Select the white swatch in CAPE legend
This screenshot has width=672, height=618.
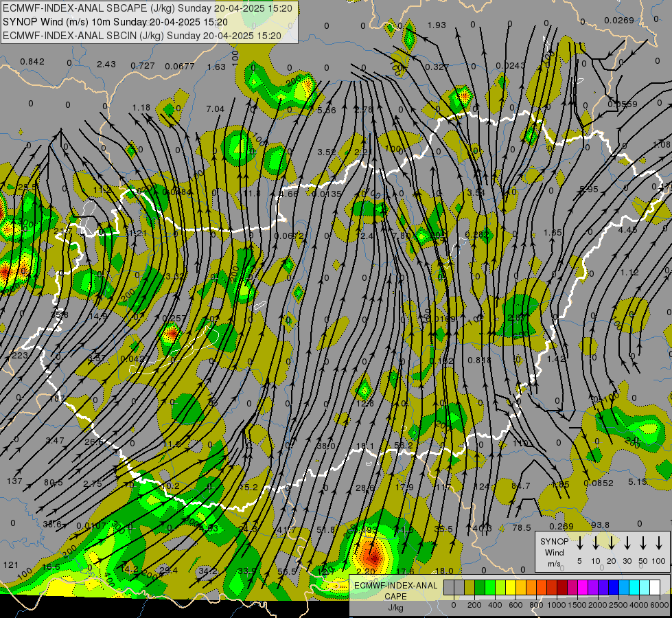coord(654,588)
